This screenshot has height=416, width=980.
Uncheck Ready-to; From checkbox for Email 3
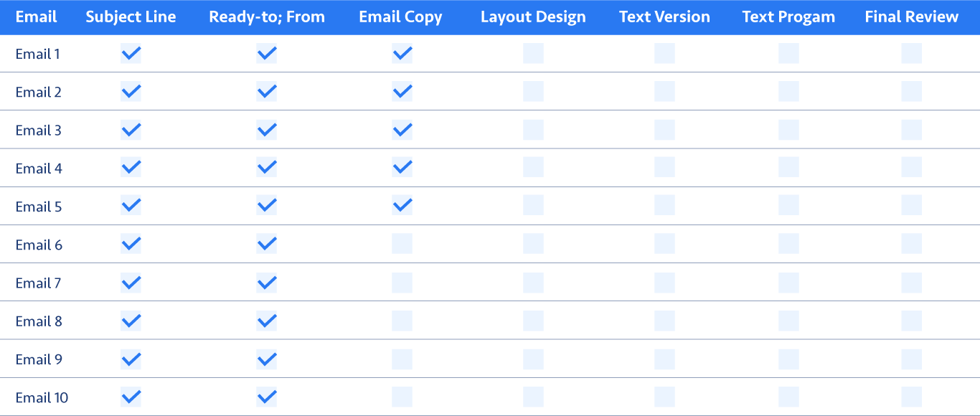click(267, 130)
